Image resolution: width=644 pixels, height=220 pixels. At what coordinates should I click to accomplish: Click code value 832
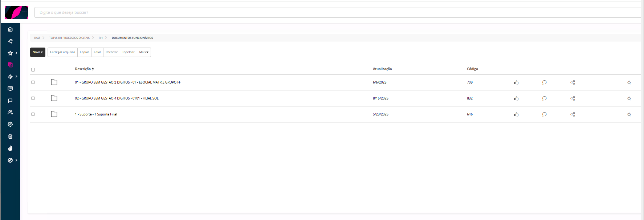pos(470,98)
